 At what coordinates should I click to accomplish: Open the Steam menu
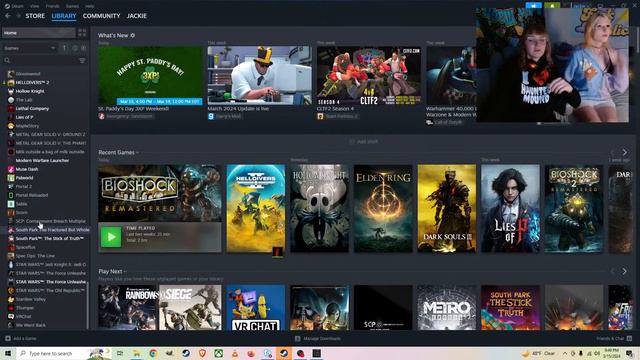tap(14, 6)
